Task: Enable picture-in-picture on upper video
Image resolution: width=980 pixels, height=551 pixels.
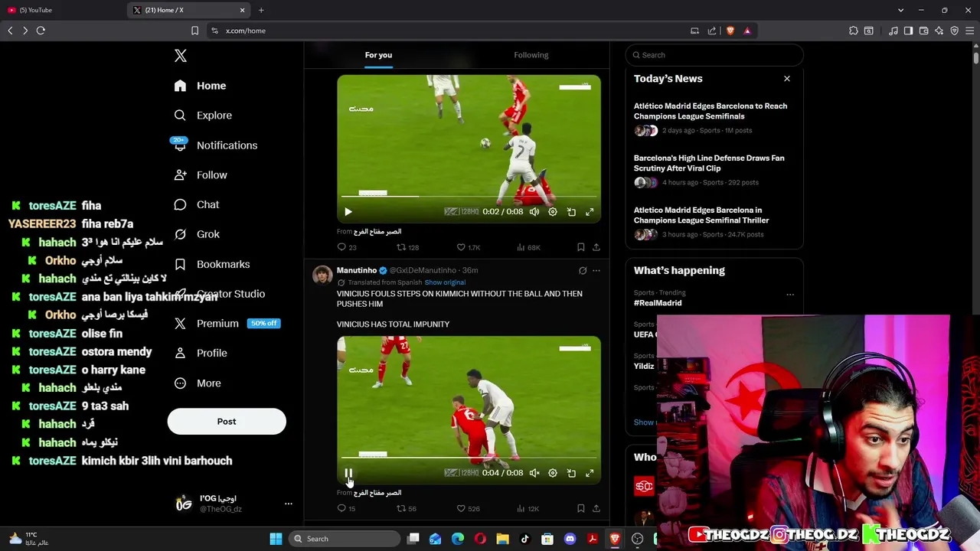Action: click(x=571, y=212)
